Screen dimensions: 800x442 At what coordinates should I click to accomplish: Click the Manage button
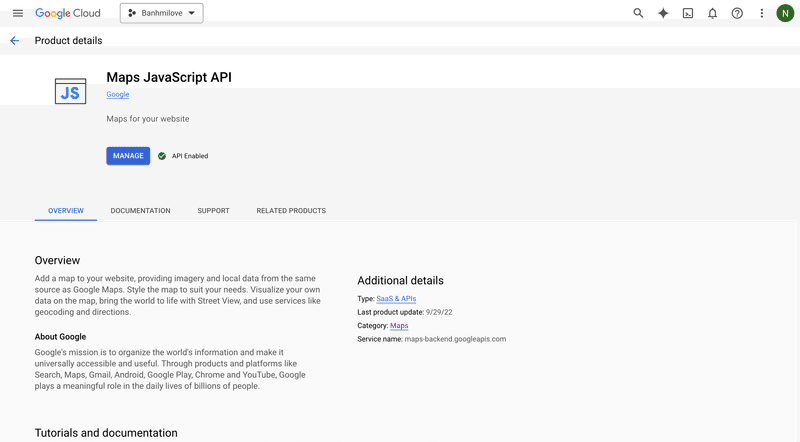(x=128, y=156)
